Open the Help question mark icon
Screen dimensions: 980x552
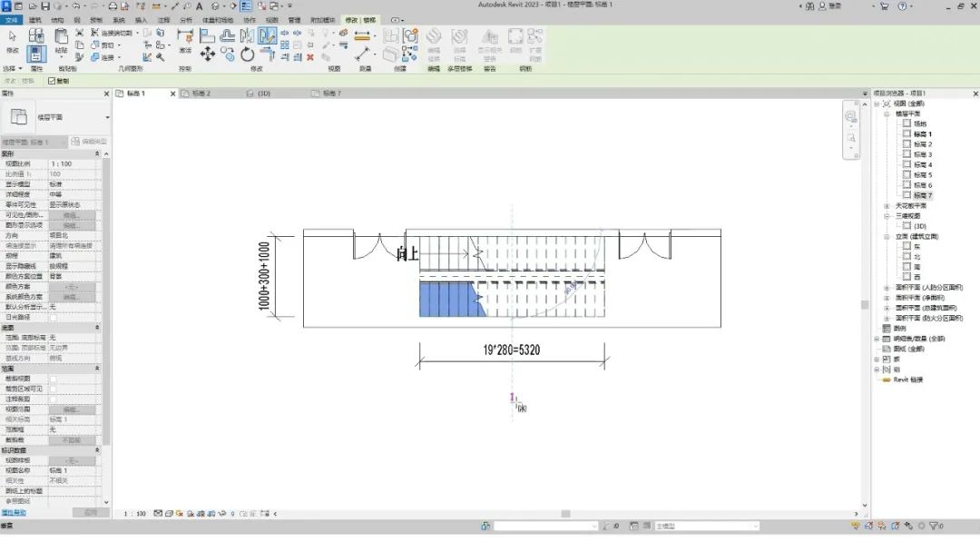click(x=902, y=5)
